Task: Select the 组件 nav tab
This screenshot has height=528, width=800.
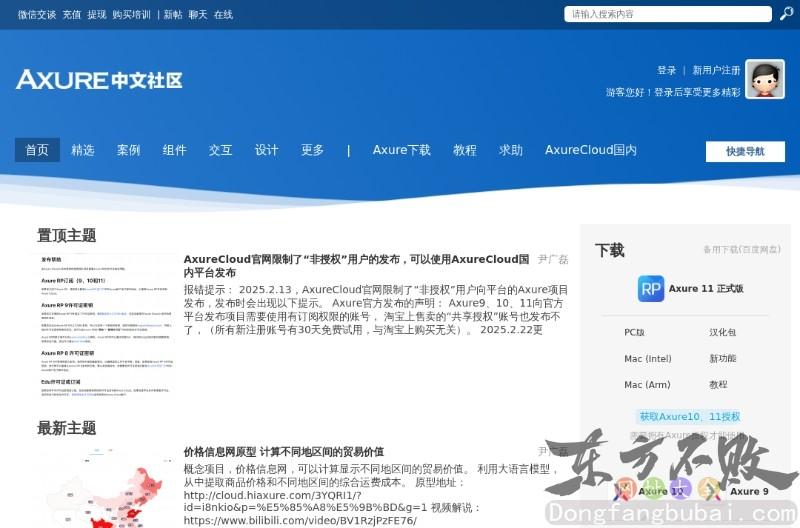Action: 174,150
